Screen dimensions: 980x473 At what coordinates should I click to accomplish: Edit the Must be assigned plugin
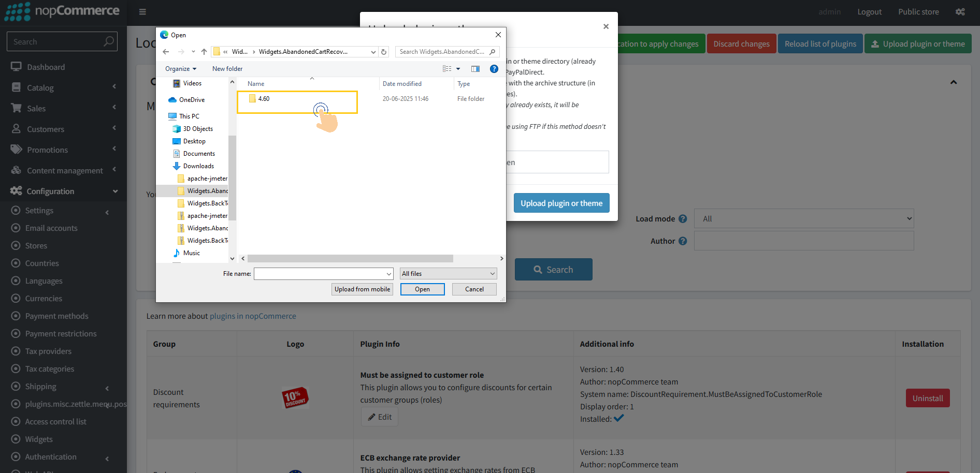click(x=380, y=417)
